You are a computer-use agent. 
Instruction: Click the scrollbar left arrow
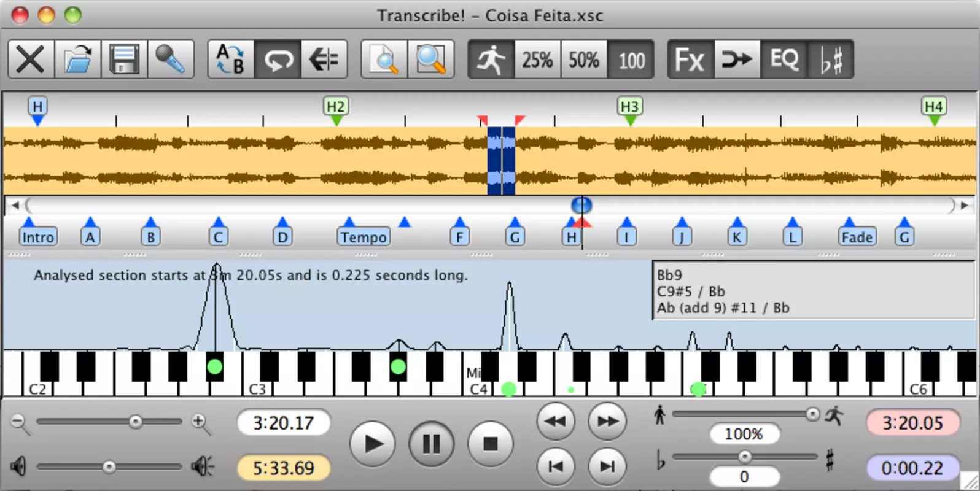coord(15,205)
